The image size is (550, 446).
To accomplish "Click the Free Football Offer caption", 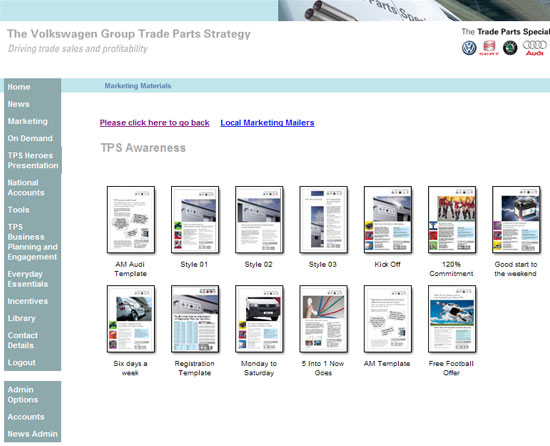I will pyautogui.click(x=451, y=368).
